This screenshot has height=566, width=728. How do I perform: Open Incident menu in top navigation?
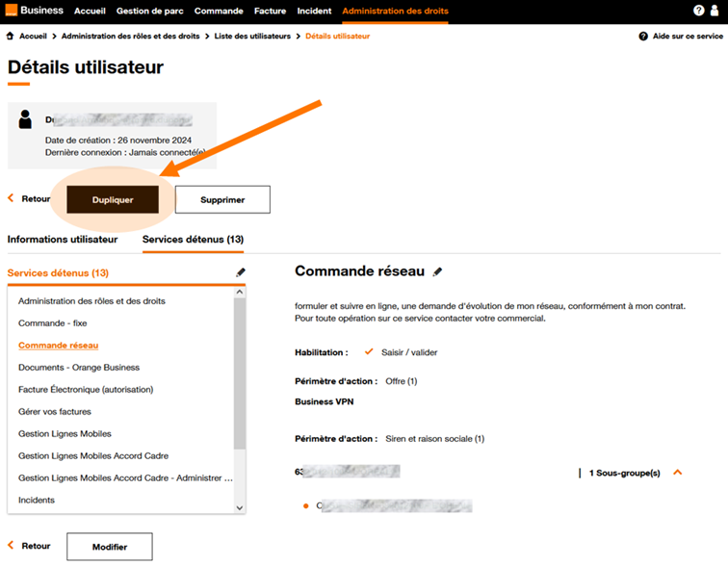point(314,12)
